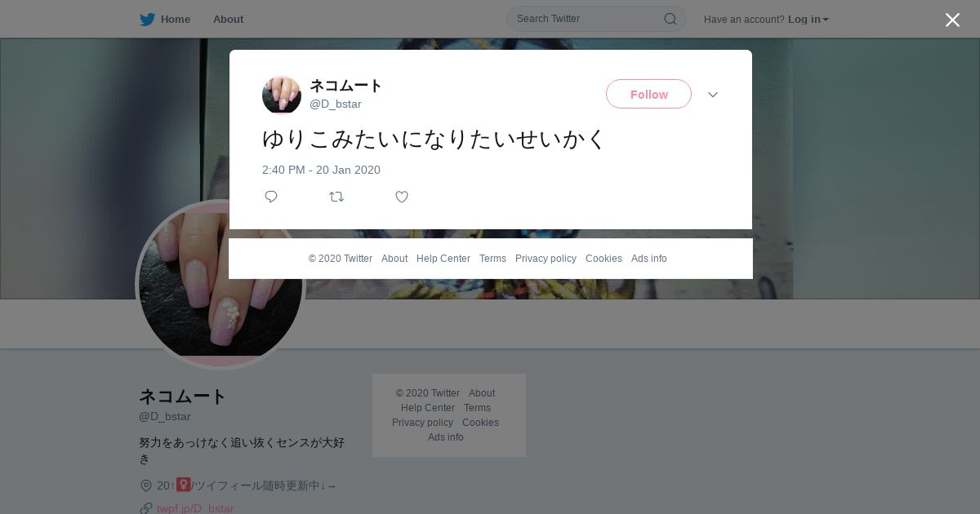This screenshot has height=514, width=980.
Task: Like the tweet with the heart icon
Action: (402, 197)
